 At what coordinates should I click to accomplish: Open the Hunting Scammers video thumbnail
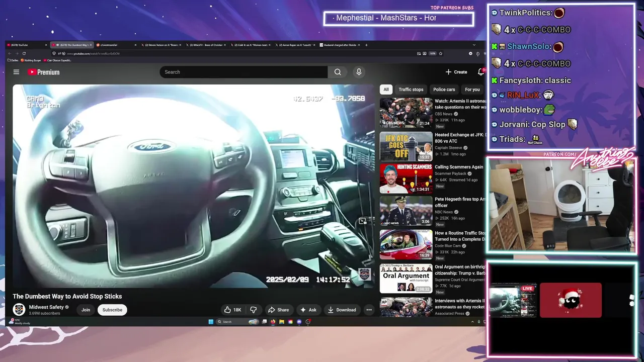pyautogui.click(x=406, y=178)
